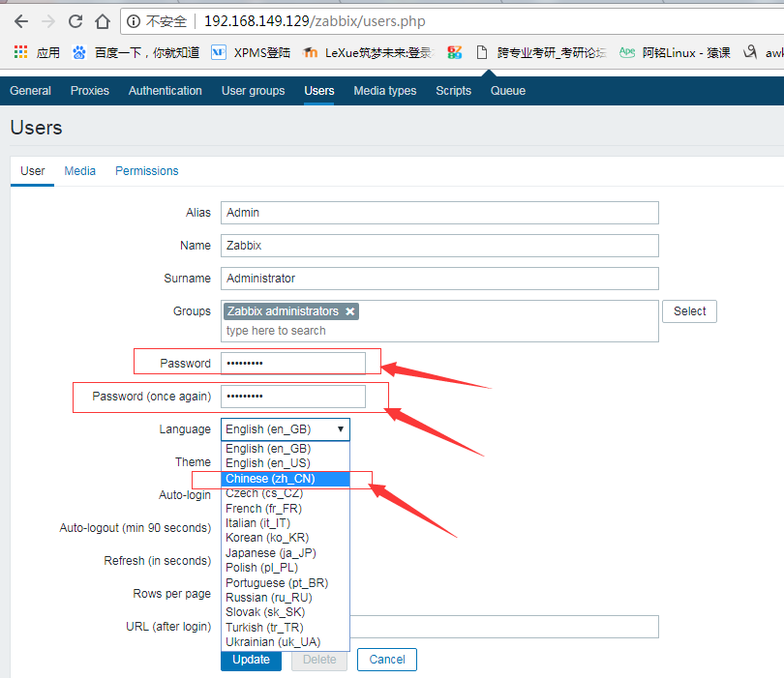Switch to the User tab
Image resolution: width=784 pixels, height=678 pixels.
[33, 171]
